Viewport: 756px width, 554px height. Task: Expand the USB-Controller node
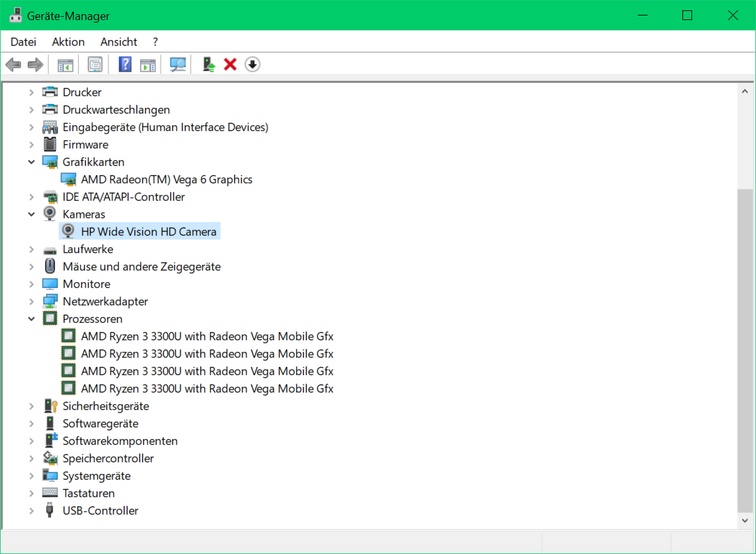click(32, 511)
